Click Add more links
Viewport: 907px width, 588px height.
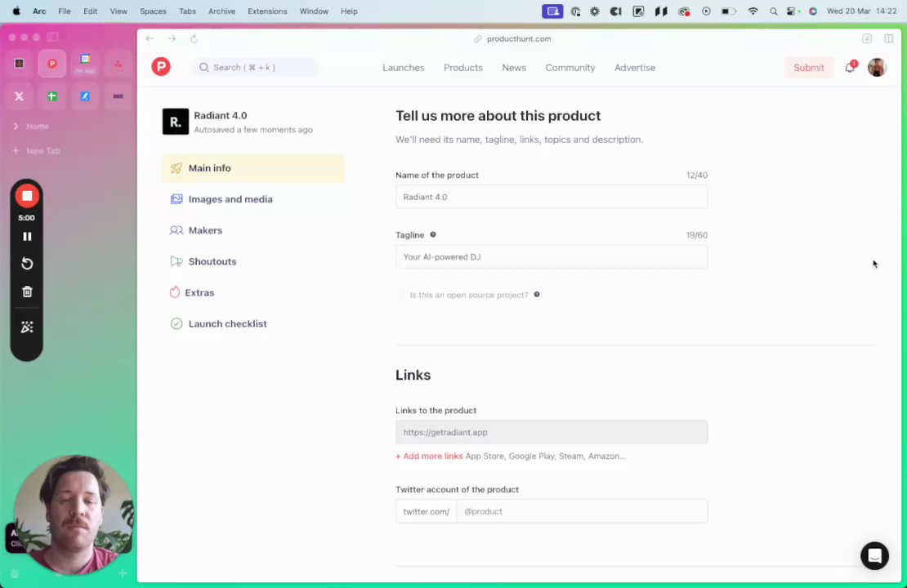(x=429, y=457)
